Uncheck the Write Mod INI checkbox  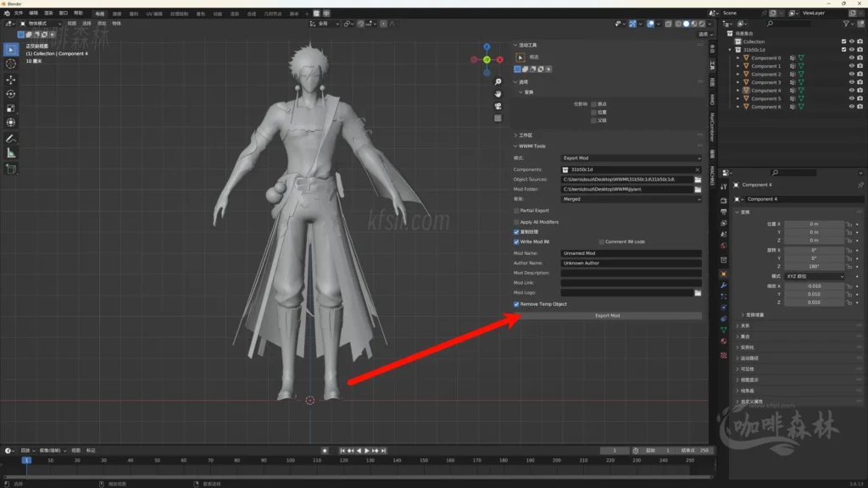[516, 241]
